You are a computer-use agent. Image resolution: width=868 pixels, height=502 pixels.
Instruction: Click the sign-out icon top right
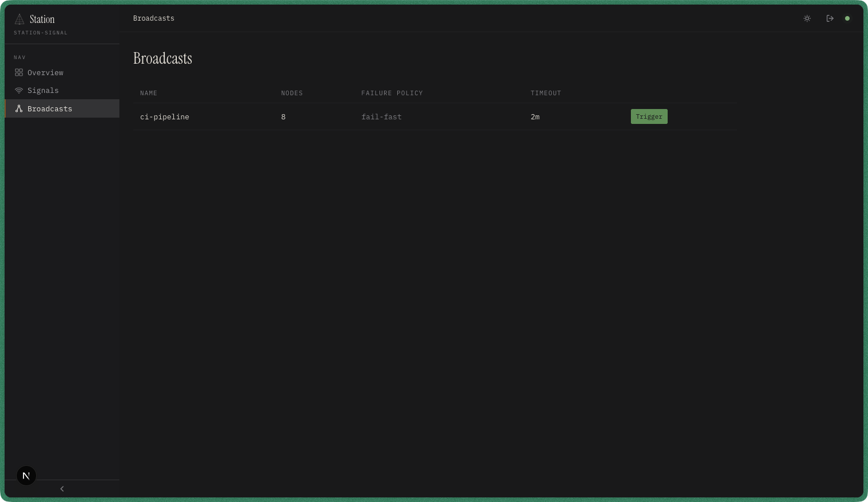point(830,18)
